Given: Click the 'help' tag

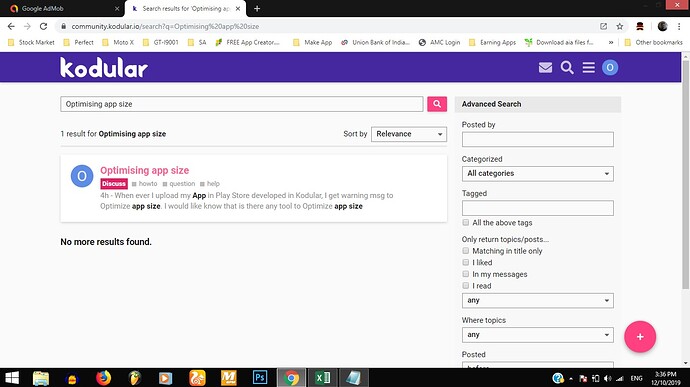Looking at the screenshot, I should 209,184.
